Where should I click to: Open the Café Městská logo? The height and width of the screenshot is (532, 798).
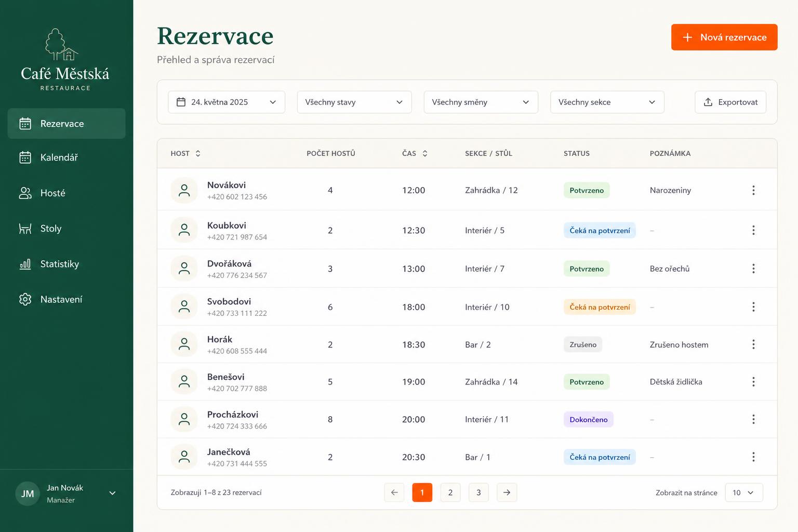(65, 59)
